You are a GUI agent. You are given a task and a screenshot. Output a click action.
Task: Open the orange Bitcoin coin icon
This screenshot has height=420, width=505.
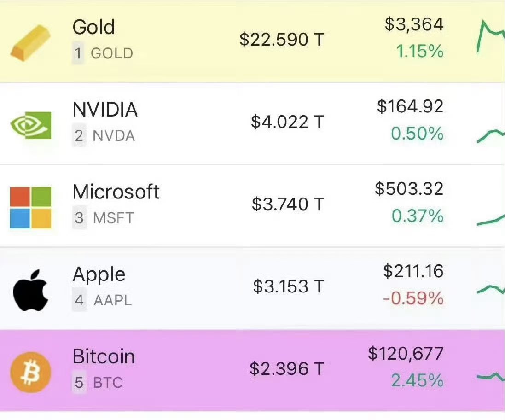point(30,372)
